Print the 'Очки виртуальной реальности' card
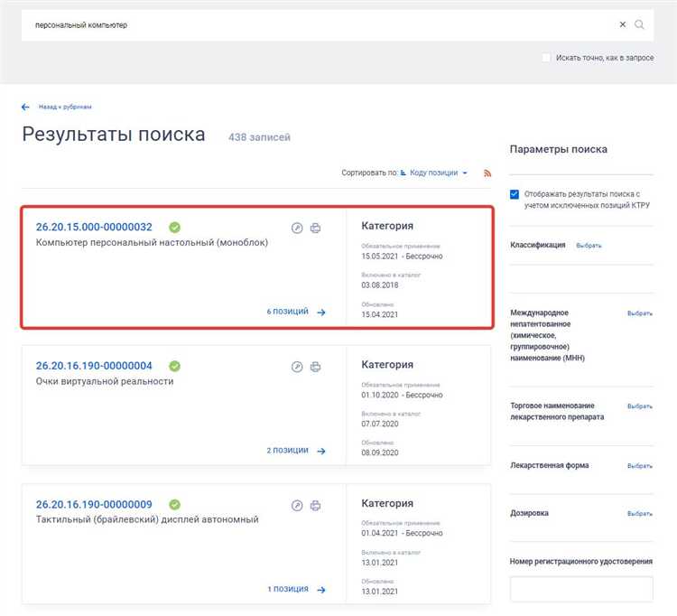Screen dimensions: 677x616 [x=316, y=367]
